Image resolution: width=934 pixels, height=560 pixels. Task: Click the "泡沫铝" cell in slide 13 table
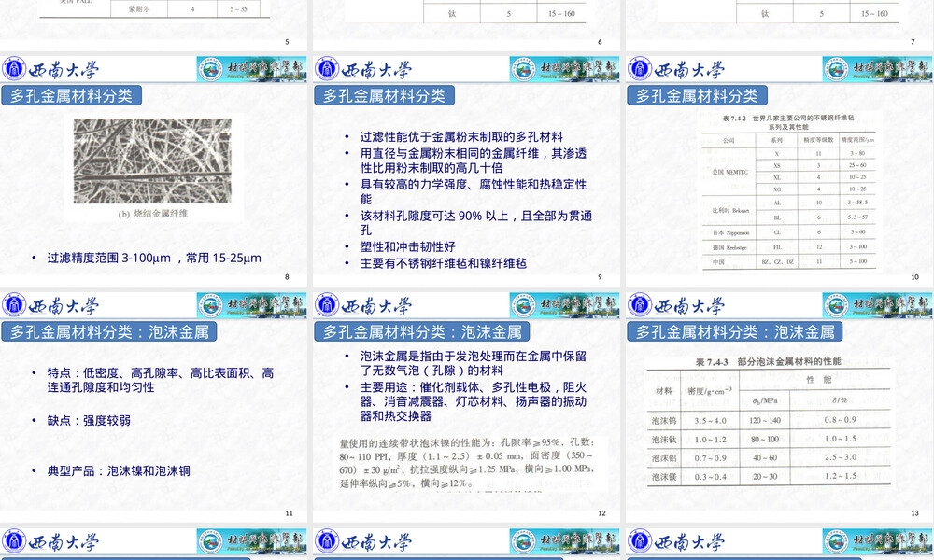point(664,458)
